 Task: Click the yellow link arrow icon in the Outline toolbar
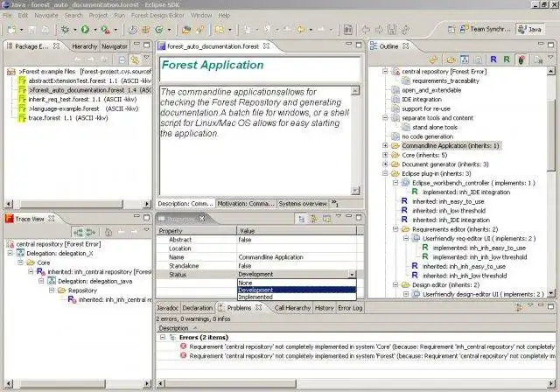(x=433, y=59)
